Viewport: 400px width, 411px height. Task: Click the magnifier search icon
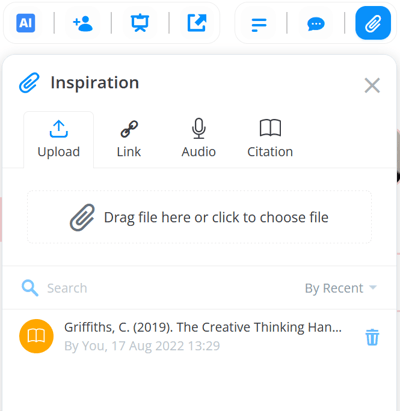coord(30,288)
